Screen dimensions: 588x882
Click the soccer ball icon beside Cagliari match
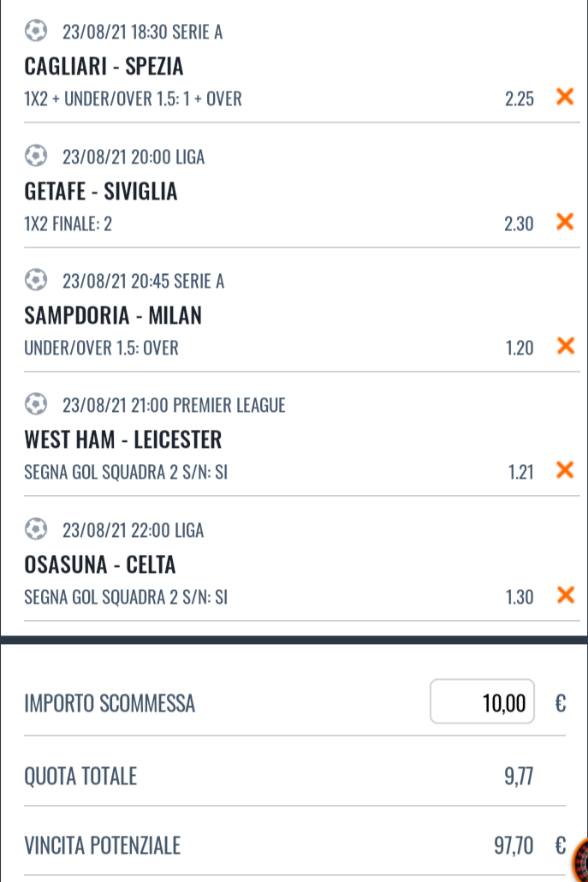click(x=35, y=32)
